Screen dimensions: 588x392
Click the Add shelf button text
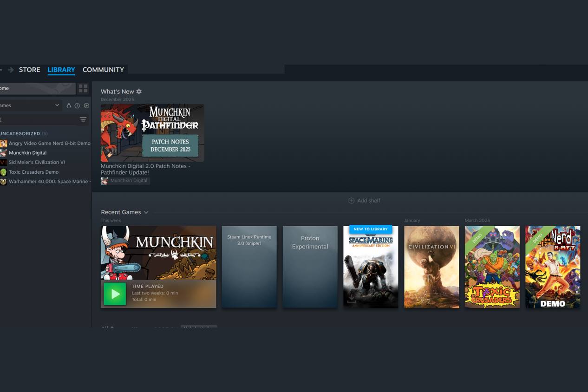coord(369,201)
